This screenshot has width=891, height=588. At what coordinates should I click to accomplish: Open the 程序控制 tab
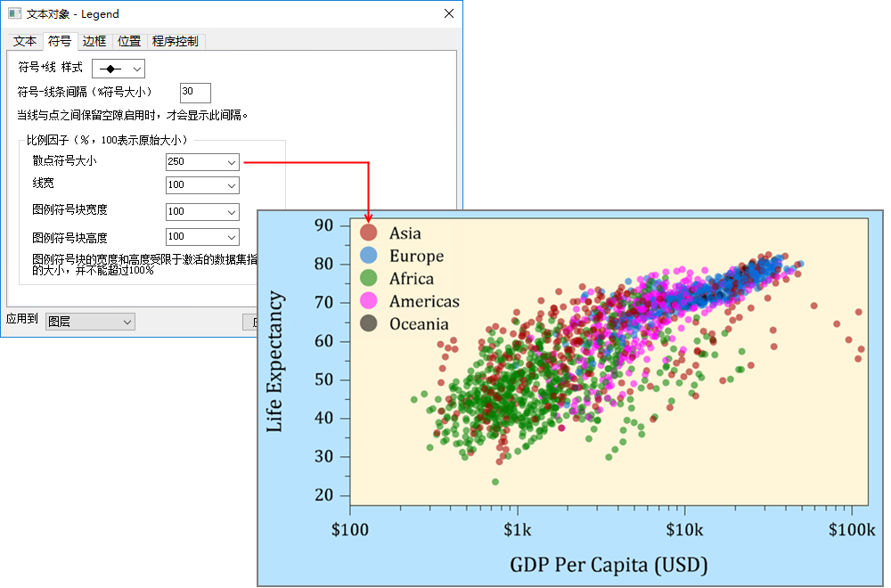tap(176, 42)
